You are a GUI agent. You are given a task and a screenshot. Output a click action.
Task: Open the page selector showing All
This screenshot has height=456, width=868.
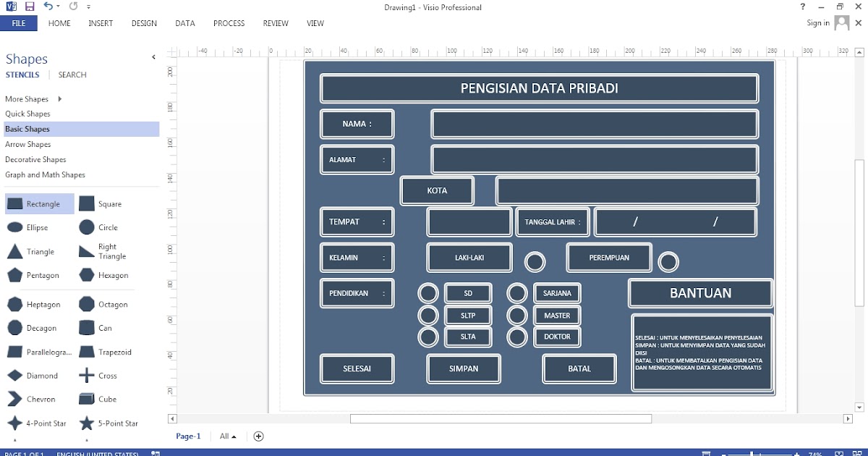coord(226,436)
